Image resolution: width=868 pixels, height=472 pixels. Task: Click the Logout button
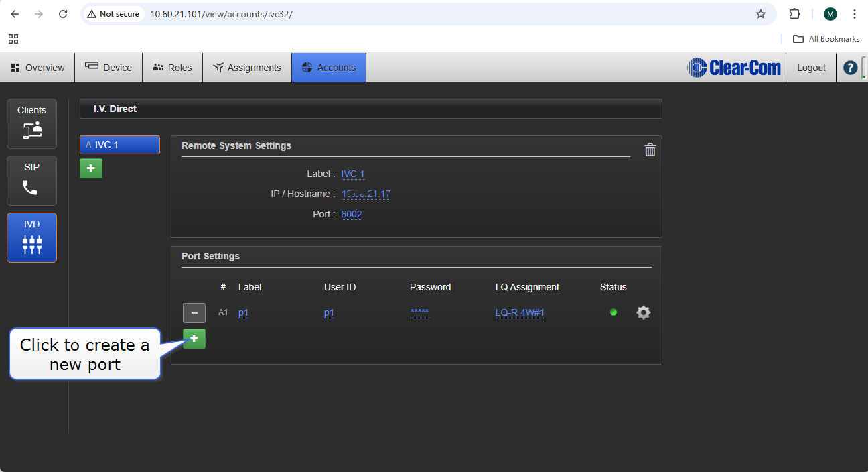811,68
